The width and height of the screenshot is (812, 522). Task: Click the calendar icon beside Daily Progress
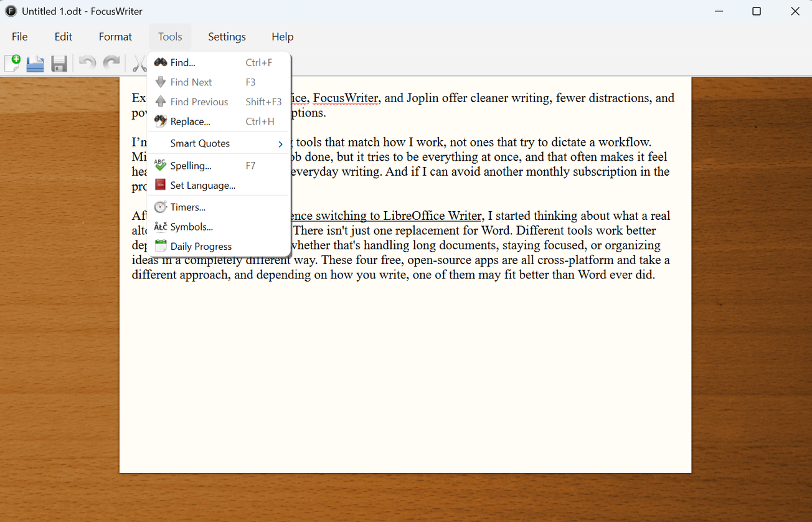coord(161,247)
